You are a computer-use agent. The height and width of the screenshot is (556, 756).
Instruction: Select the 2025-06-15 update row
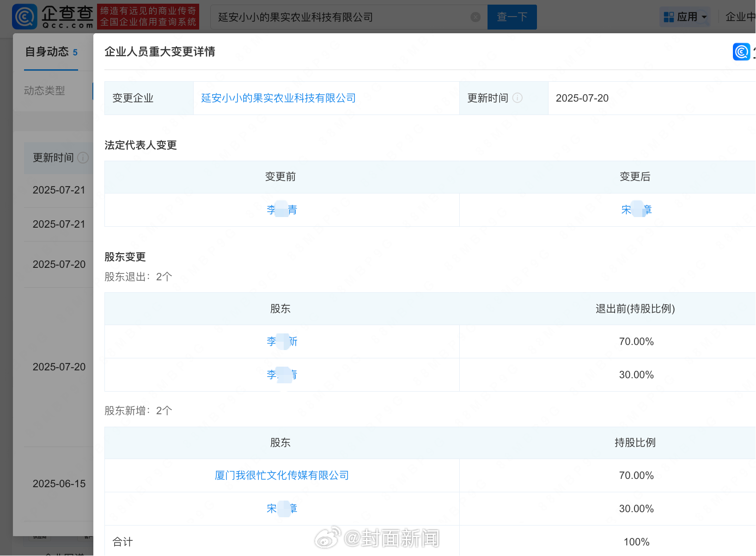point(59,483)
